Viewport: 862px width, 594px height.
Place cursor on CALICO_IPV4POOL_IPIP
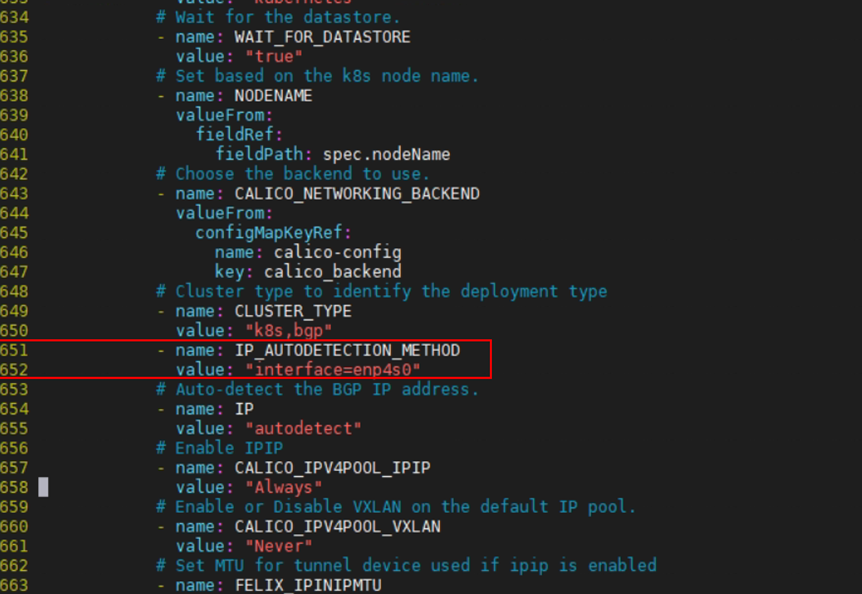click(x=332, y=468)
